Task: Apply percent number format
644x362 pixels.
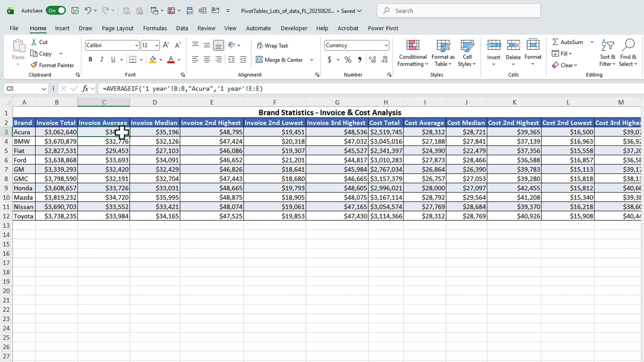Action: 348,59
